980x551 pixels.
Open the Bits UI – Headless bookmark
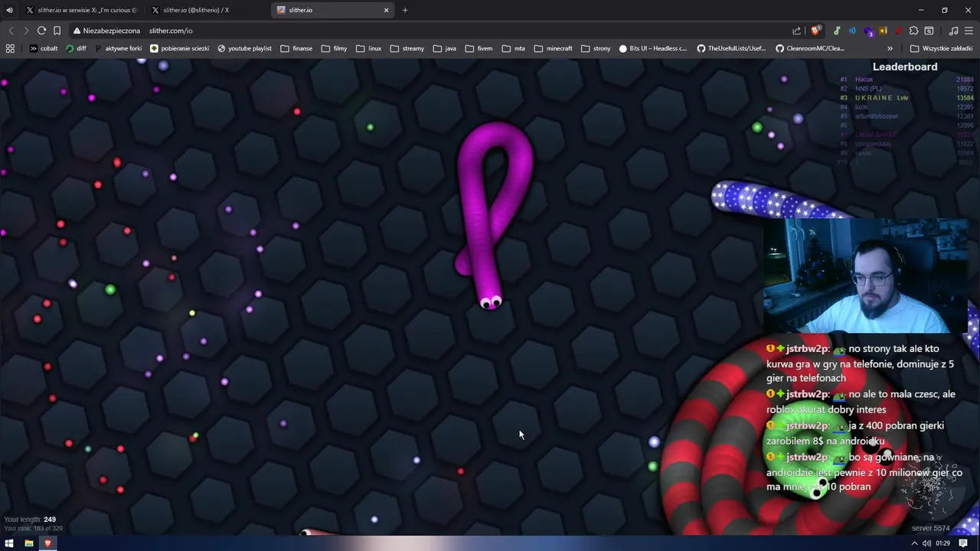point(653,48)
